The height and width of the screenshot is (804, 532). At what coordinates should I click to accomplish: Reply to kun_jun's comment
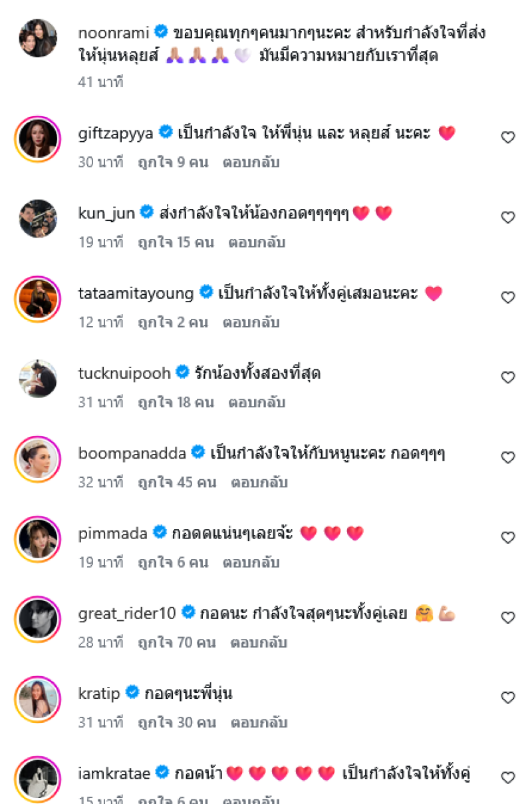coord(257,242)
